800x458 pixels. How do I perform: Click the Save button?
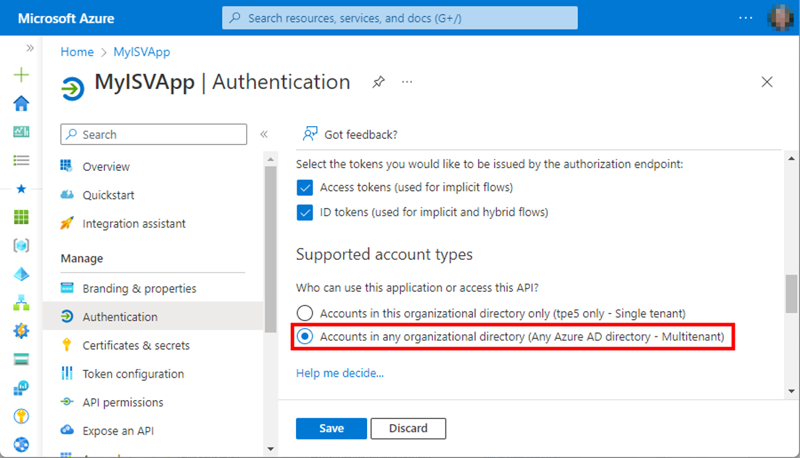click(331, 428)
